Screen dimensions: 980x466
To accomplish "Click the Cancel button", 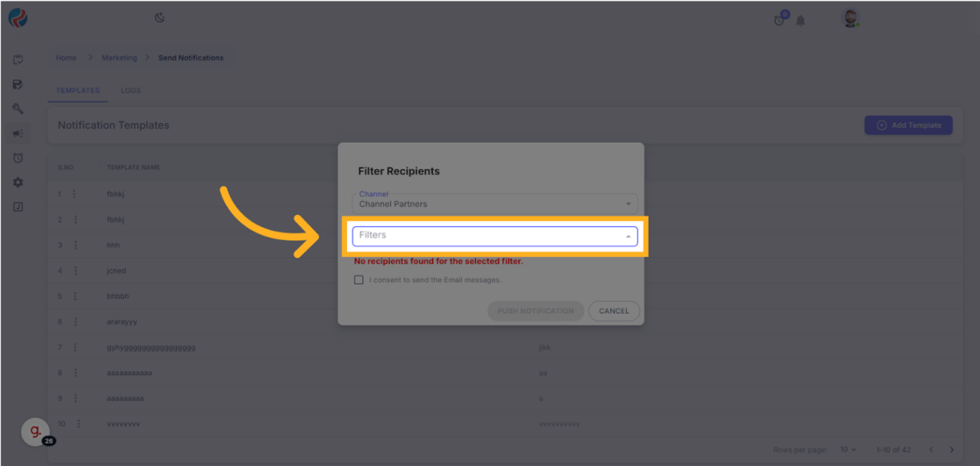I will click(x=614, y=311).
